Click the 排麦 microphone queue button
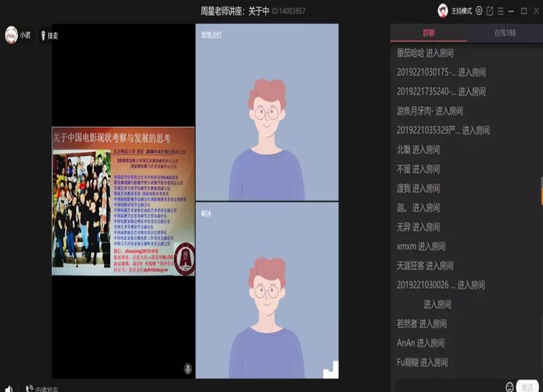This screenshot has width=543, height=392. (49, 36)
